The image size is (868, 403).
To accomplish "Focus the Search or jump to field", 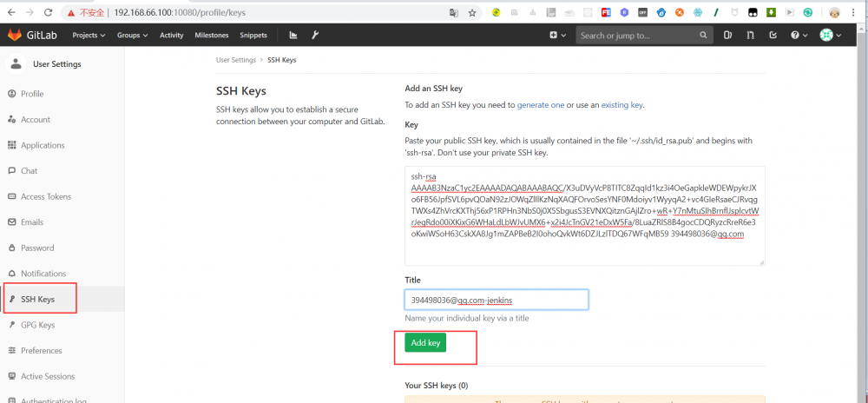I will tap(644, 35).
